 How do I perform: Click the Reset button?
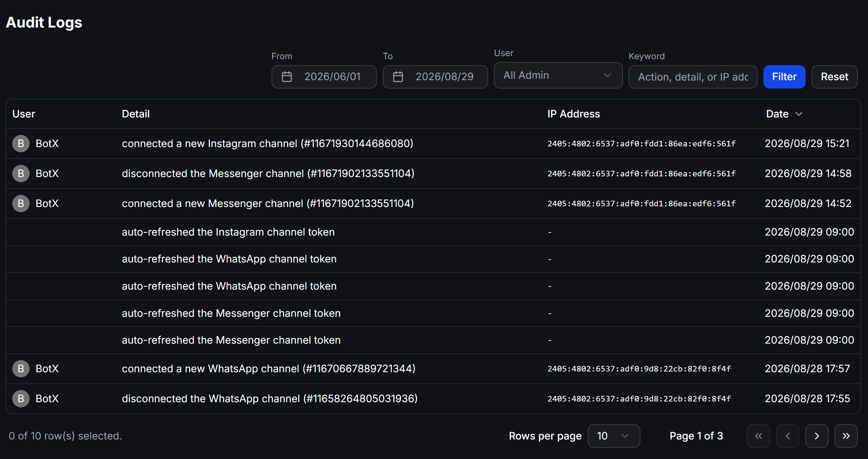point(835,77)
